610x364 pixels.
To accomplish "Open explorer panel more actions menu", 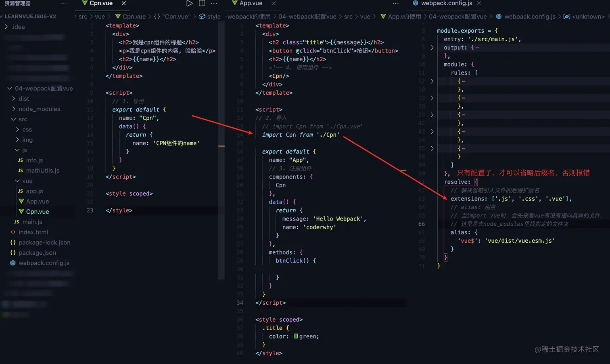I will (63, 3).
